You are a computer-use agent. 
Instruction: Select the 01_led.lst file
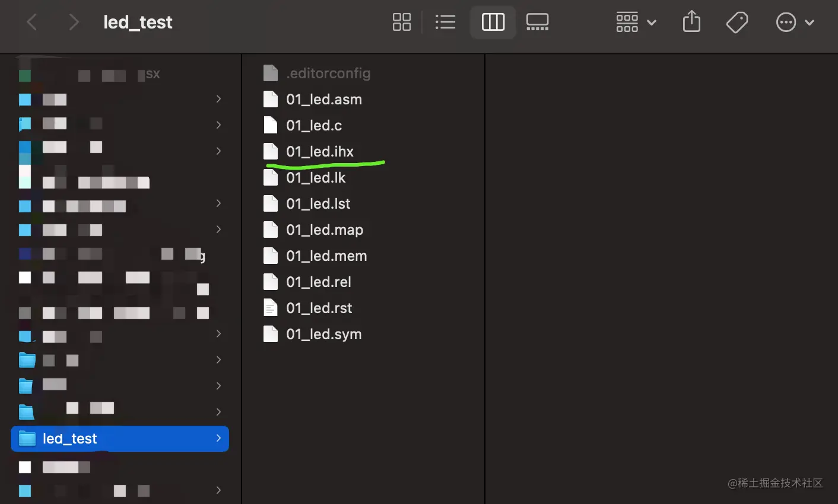(318, 204)
